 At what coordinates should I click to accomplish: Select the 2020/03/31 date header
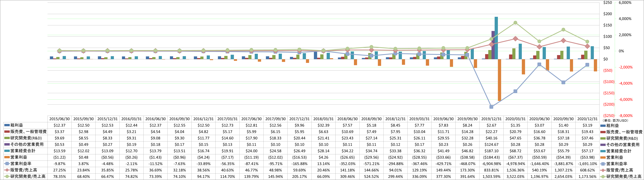[x=515, y=119]
